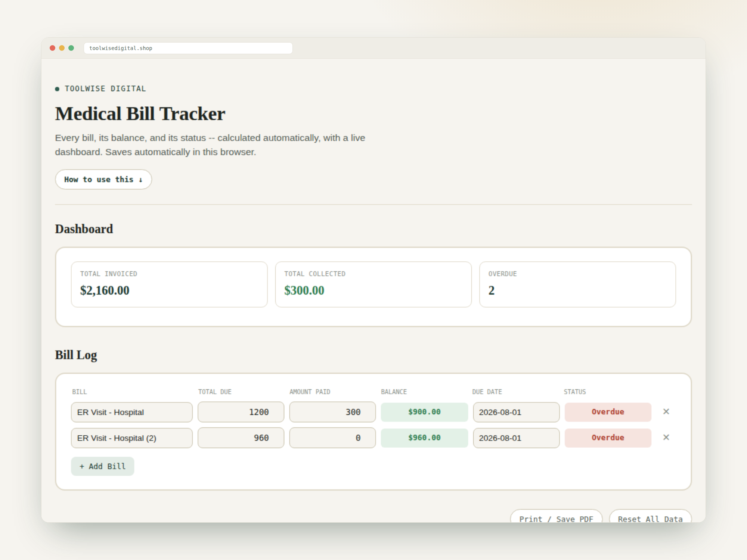Click the Overdue count 2 on dashboard
The image size is (747, 560).
click(492, 290)
